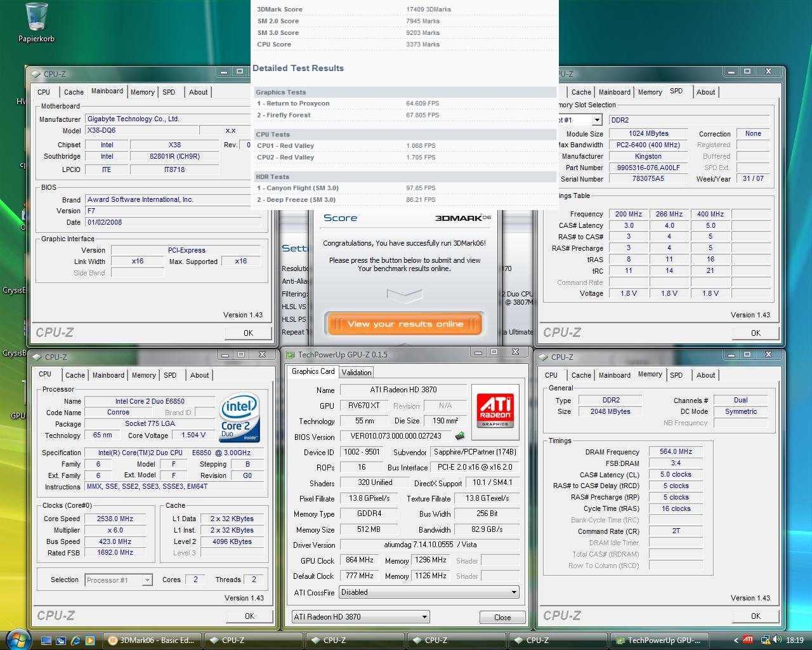Click the mainboard model value X38-DQ6
Image resolution: width=812 pixels, height=650 pixels.
[x=140, y=130]
